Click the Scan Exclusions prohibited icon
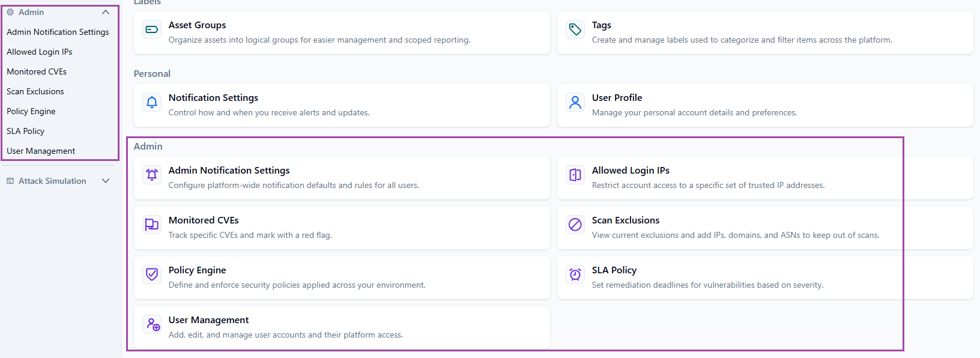The height and width of the screenshot is (358, 980). tap(575, 225)
